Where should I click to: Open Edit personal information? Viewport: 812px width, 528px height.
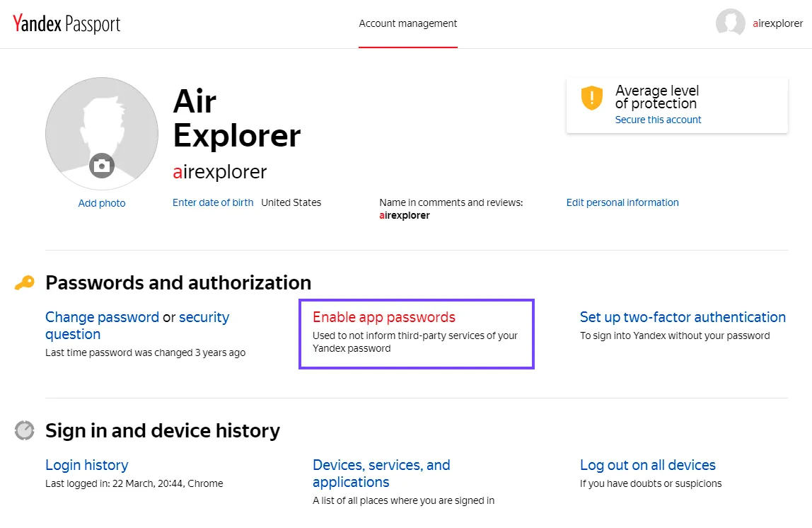click(622, 202)
